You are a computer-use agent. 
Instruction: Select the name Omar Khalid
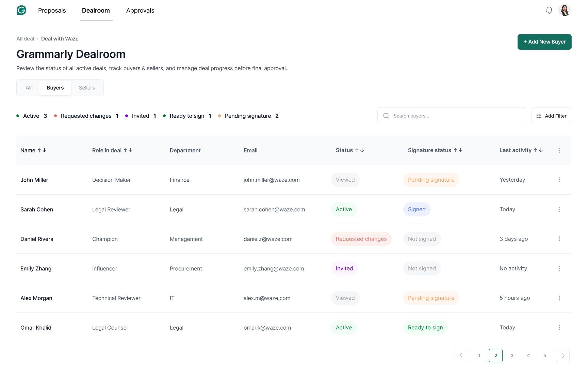(36, 328)
